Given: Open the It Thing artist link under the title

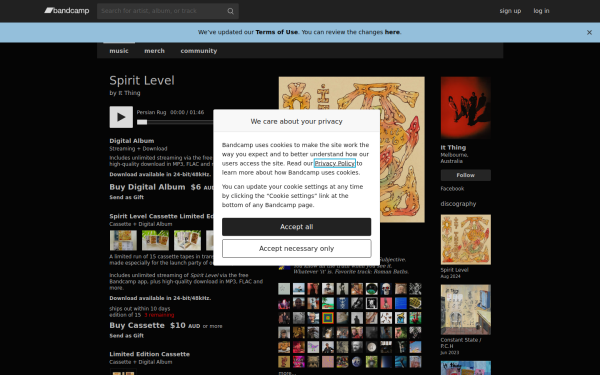Looking at the screenshot, I should point(129,93).
